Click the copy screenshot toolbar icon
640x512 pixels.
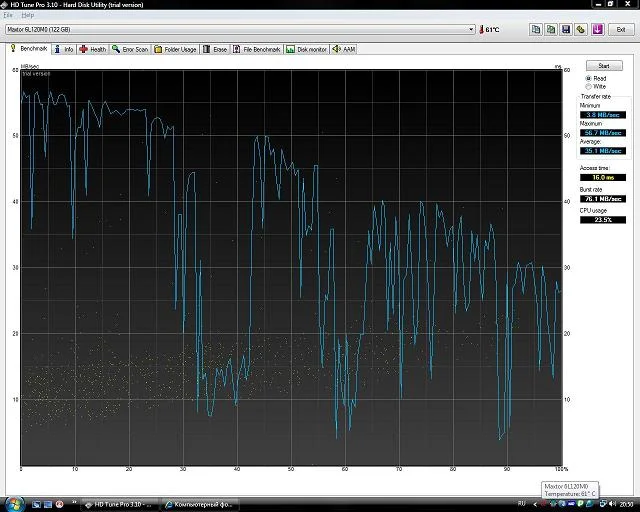pyautogui.click(x=551, y=30)
